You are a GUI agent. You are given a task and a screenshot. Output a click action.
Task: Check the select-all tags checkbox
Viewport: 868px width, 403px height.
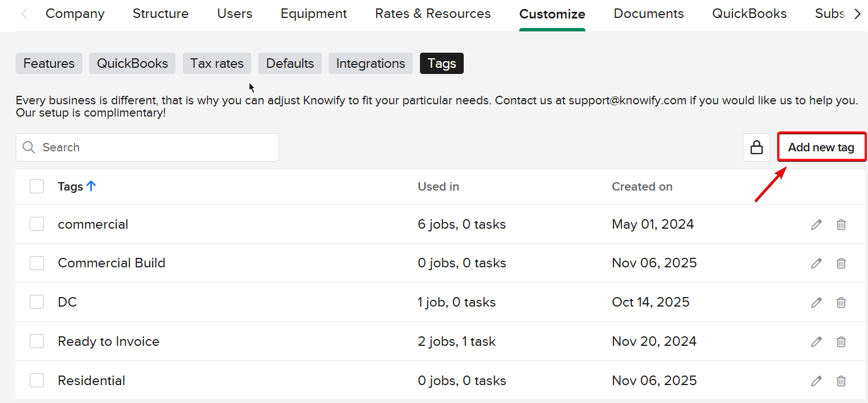point(37,187)
